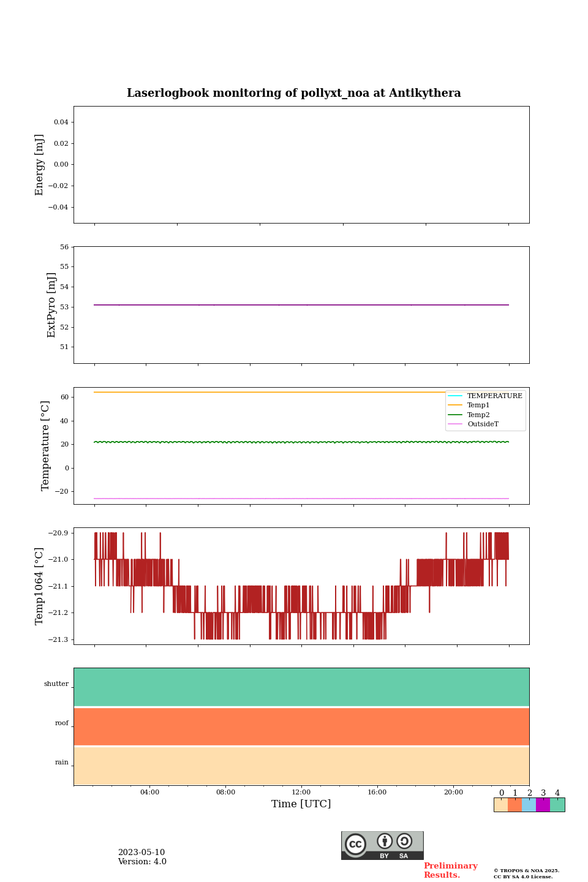This screenshot has width=588, height=882.
Task: Click the 0.00 tick on Energy axis
Action: coord(61,164)
